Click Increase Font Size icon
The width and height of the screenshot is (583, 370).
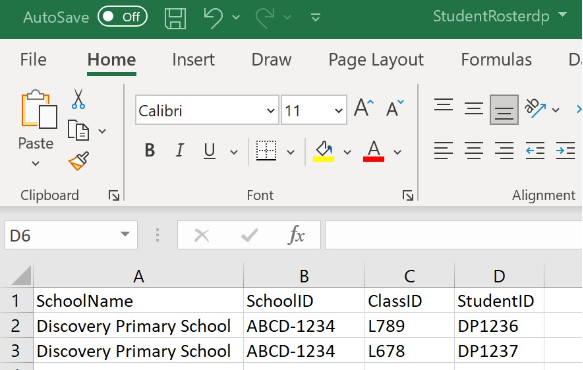click(363, 108)
